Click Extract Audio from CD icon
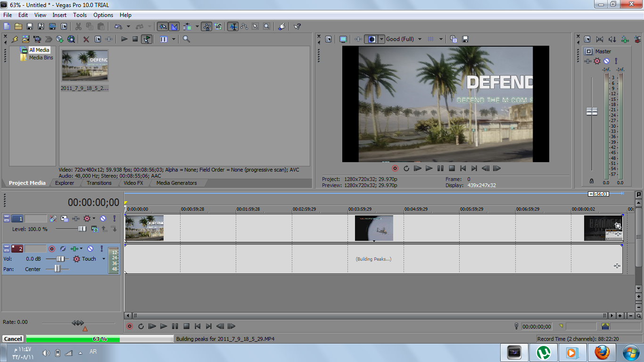 pyautogui.click(x=60, y=39)
